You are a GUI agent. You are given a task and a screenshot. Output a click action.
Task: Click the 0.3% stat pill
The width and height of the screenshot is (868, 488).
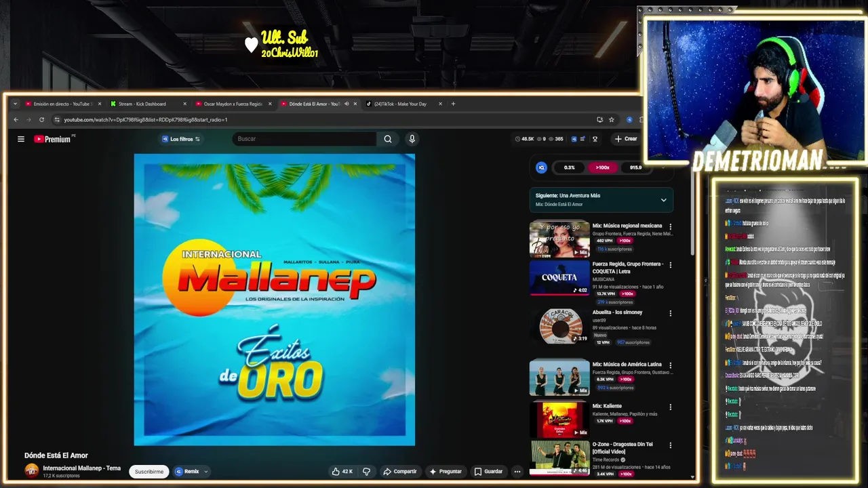(x=570, y=167)
